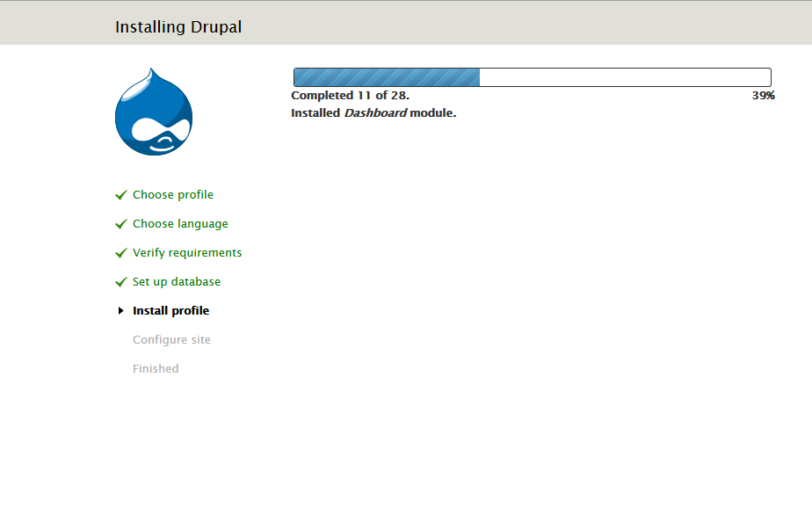The image size is (812, 507).
Task: Select the Finished step
Action: tap(156, 369)
